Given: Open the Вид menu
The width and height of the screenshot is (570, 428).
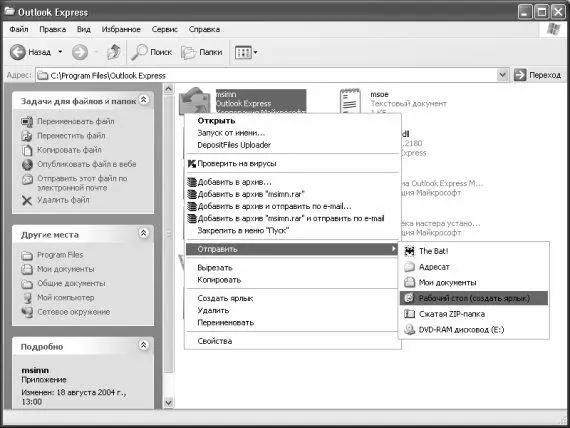Looking at the screenshot, I should coord(84,29).
